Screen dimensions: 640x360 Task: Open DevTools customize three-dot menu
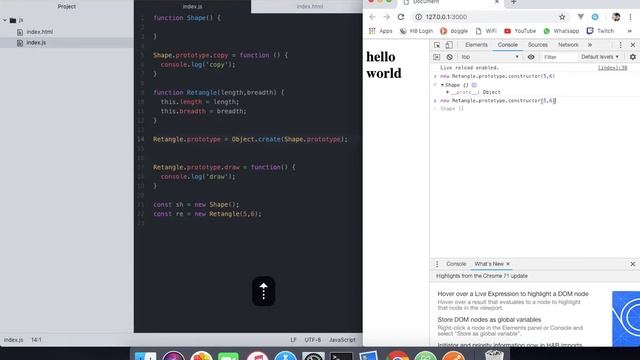pos(620,45)
